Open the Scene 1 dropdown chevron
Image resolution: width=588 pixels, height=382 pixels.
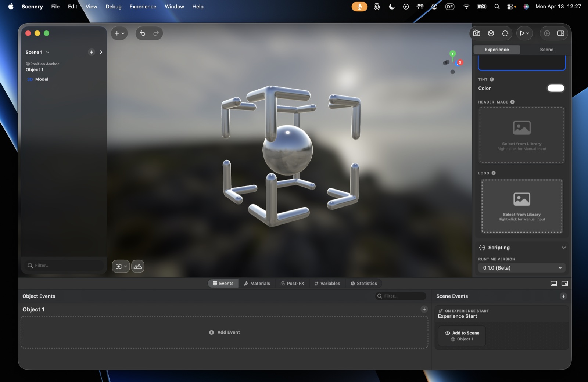[x=48, y=52]
